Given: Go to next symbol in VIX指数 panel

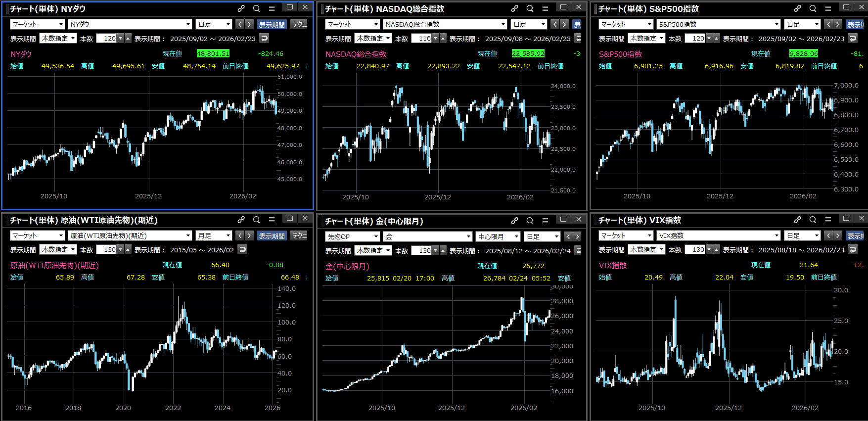Looking at the screenshot, I should (837, 235).
